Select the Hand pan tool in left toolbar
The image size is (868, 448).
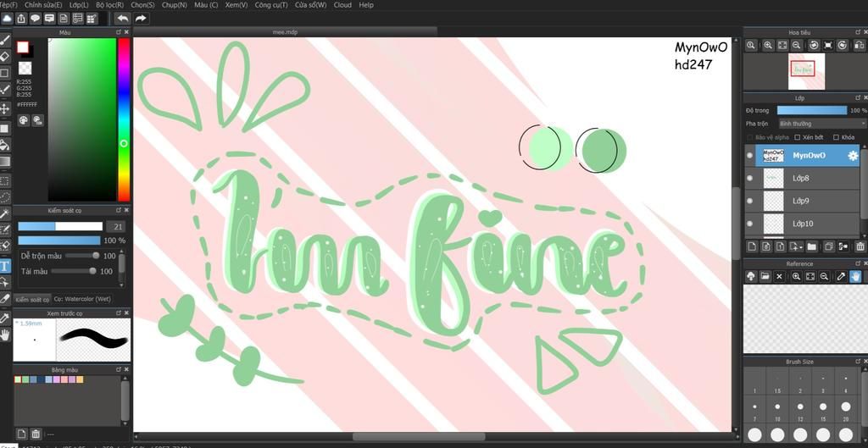click(5, 334)
